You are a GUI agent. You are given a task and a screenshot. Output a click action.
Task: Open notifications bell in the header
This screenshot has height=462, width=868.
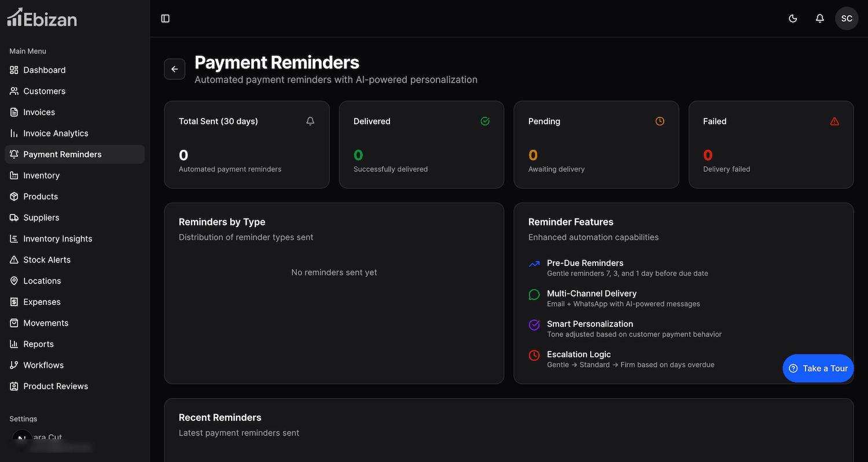click(819, 19)
